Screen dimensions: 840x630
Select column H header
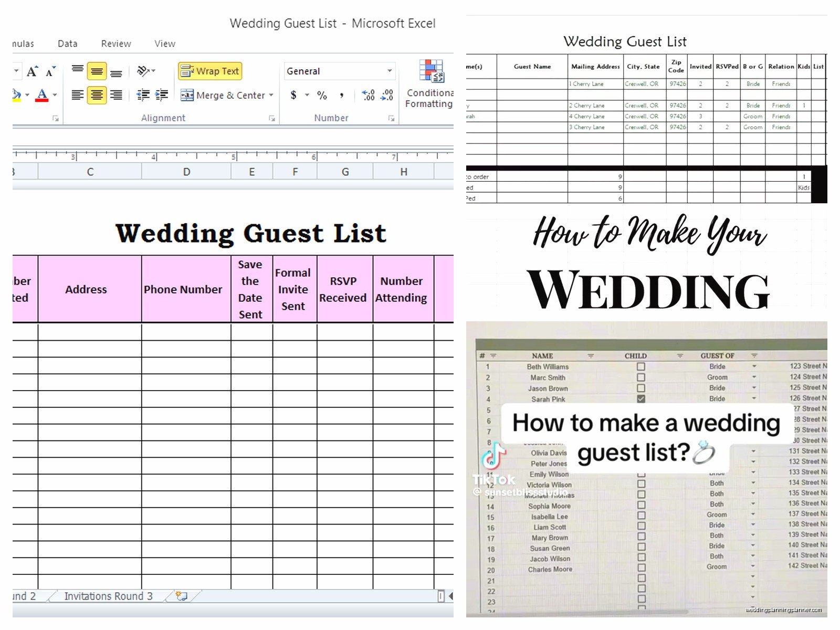tap(403, 172)
